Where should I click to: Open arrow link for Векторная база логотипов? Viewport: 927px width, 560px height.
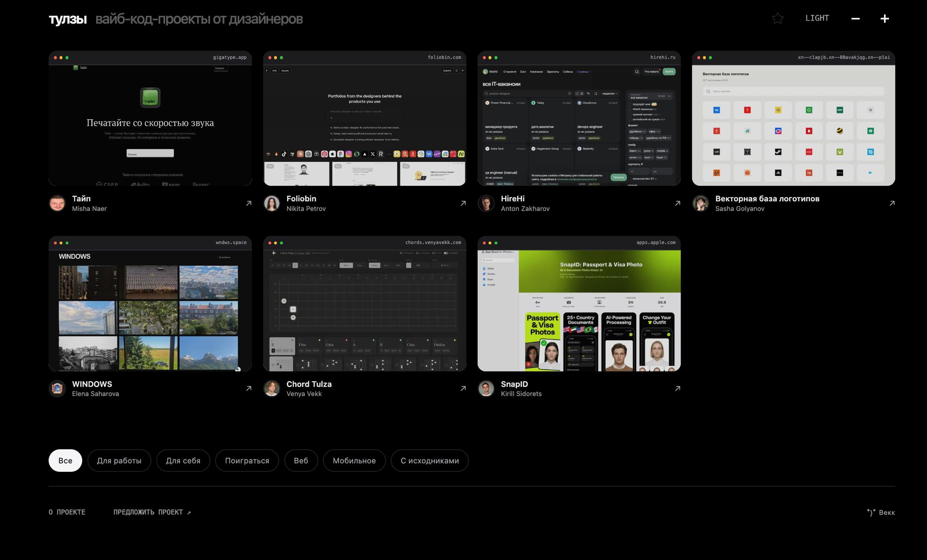(892, 203)
